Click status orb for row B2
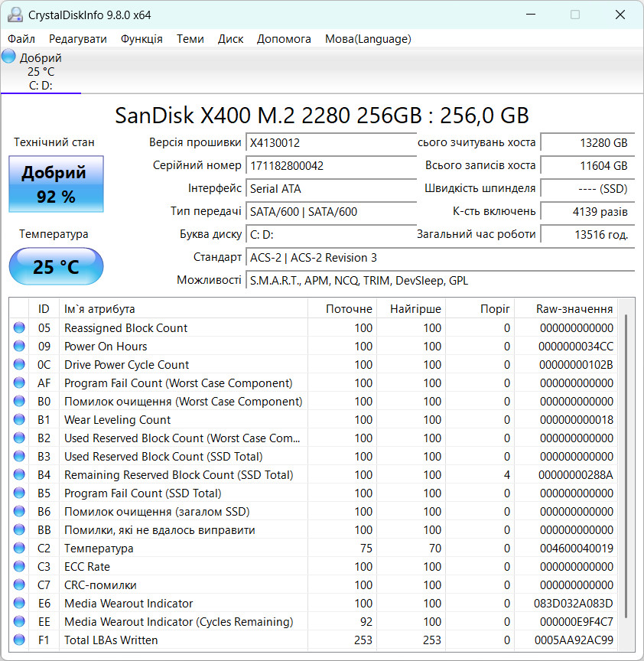Image resolution: width=644 pixels, height=661 pixels. click(19, 438)
